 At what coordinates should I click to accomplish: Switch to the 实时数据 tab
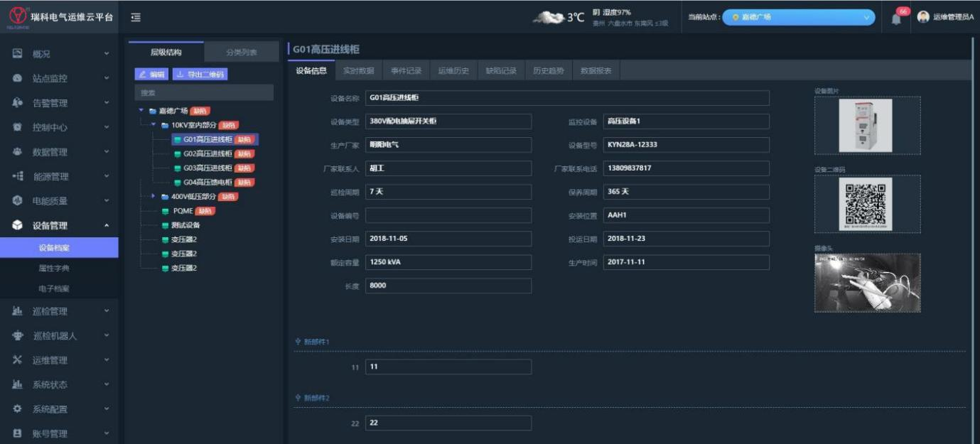(x=358, y=70)
